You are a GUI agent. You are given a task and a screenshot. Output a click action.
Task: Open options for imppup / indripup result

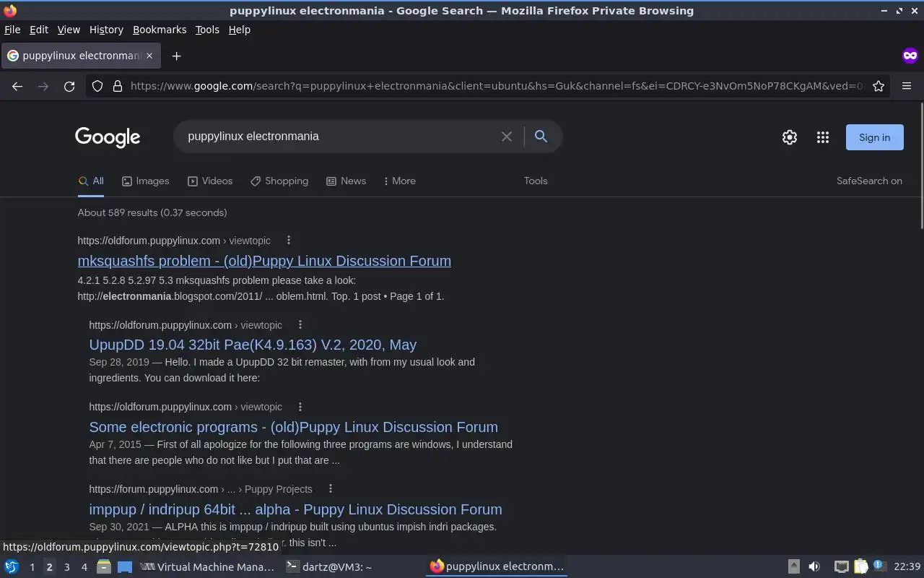(331, 489)
